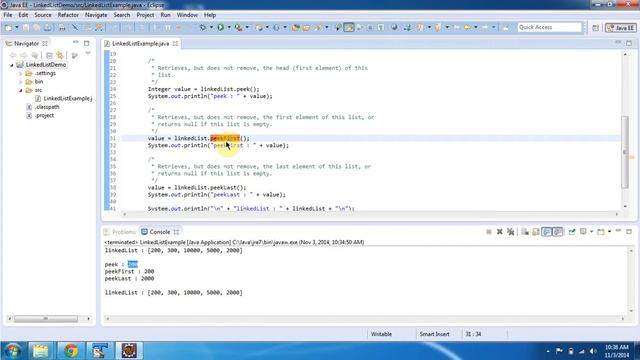
Task: Toggle Show Console on standard output change
Action: (547, 232)
